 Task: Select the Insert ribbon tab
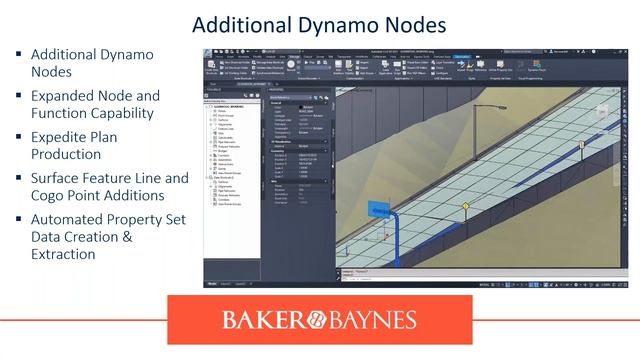[230, 57]
